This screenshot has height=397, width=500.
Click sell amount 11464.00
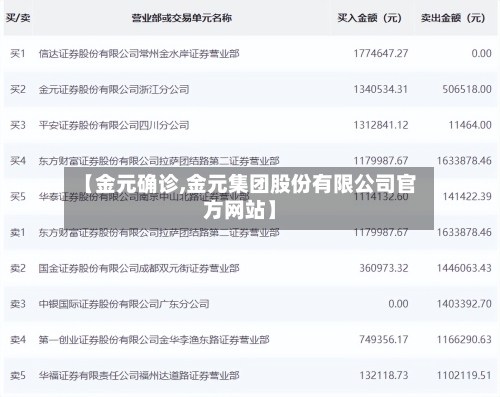(x=470, y=125)
